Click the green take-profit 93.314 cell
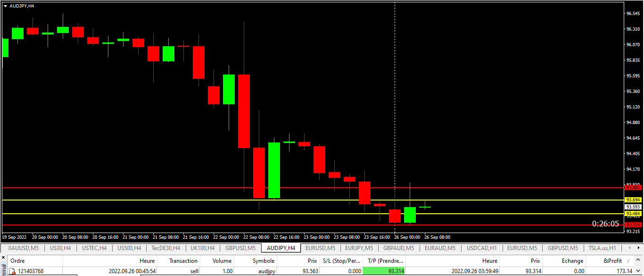644x276 pixels. [384, 271]
